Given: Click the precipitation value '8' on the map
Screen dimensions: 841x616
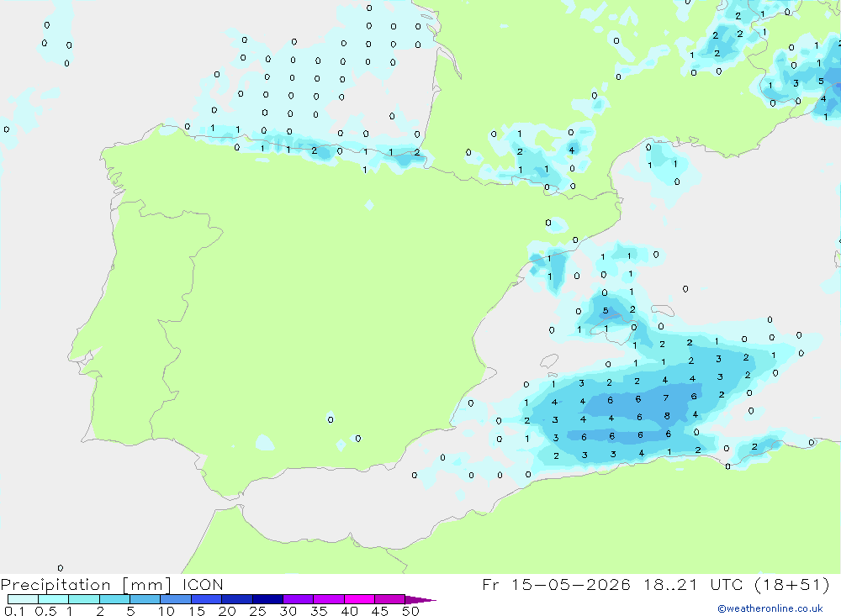Looking at the screenshot, I should click(667, 415).
